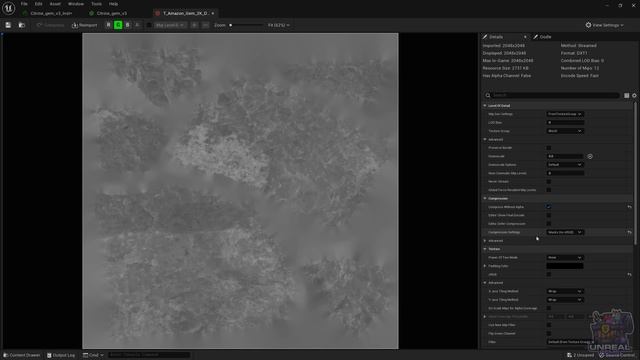Toggle Do Scale Mips for Alpha Coverage
This screenshot has height=360, width=640.
(549, 308)
